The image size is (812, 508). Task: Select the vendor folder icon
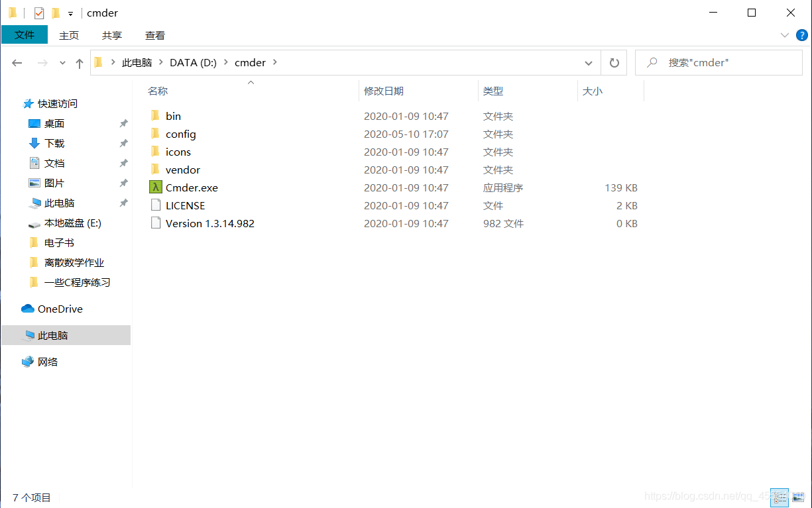point(156,170)
